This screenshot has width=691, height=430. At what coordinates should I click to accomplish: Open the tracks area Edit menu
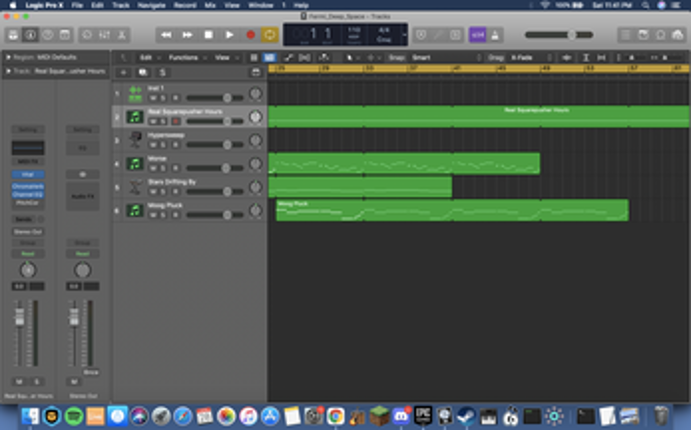(x=149, y=57)
